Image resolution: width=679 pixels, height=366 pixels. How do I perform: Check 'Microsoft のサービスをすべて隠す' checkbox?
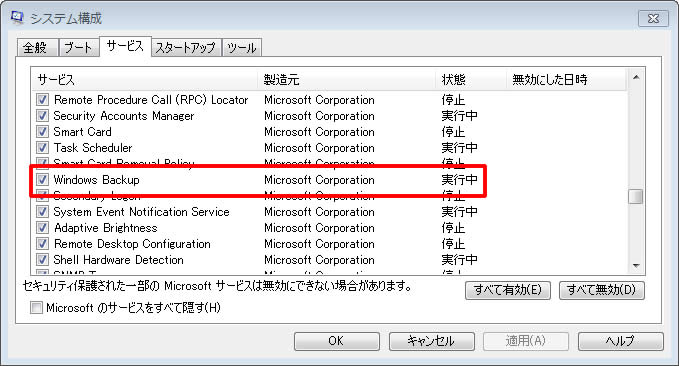(36, 308)
